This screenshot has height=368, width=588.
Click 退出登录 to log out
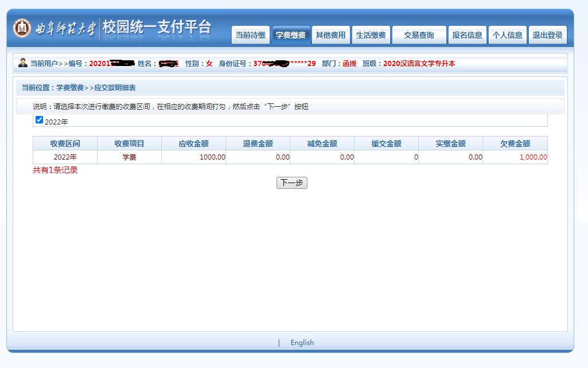pyautogui.click(x=547, y=35)
